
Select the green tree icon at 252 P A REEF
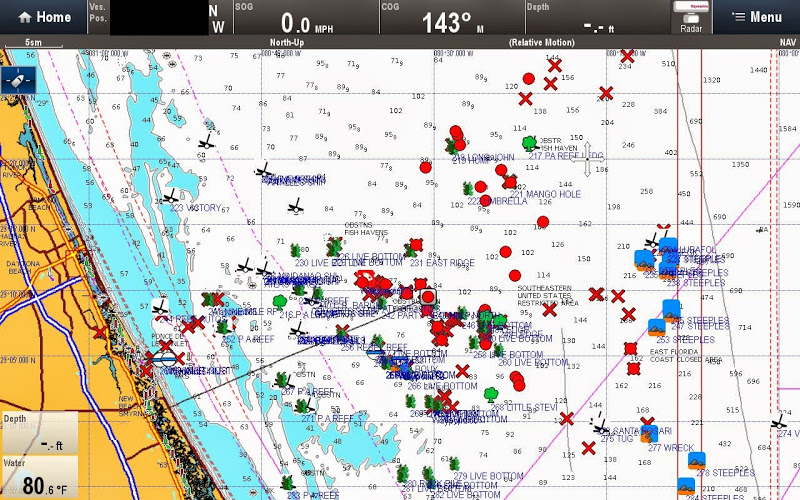click(x=222, y=328)
